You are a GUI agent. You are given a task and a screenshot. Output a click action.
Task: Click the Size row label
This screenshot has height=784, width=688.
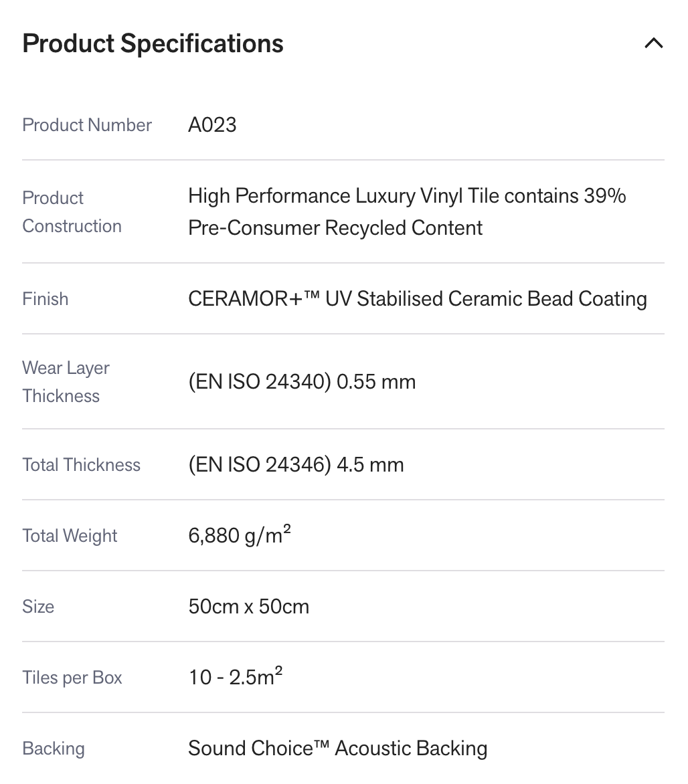[x=38, y=607]
